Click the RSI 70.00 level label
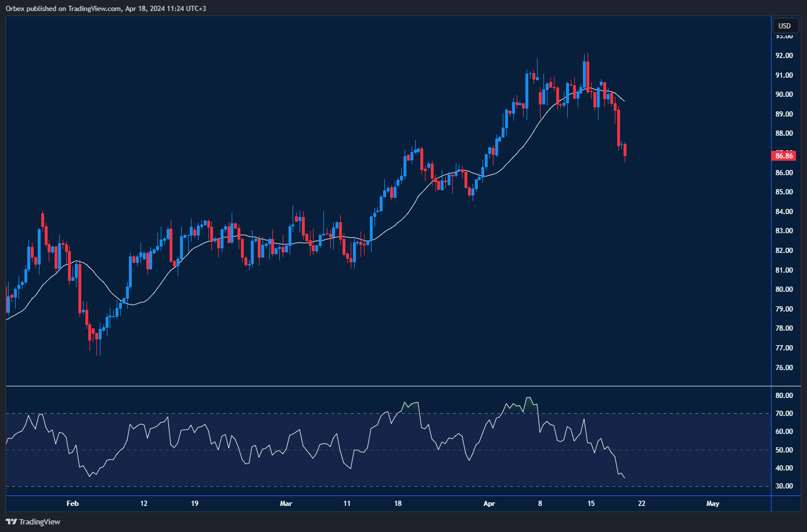Screen dimensions: 807x532 [784, 414]
